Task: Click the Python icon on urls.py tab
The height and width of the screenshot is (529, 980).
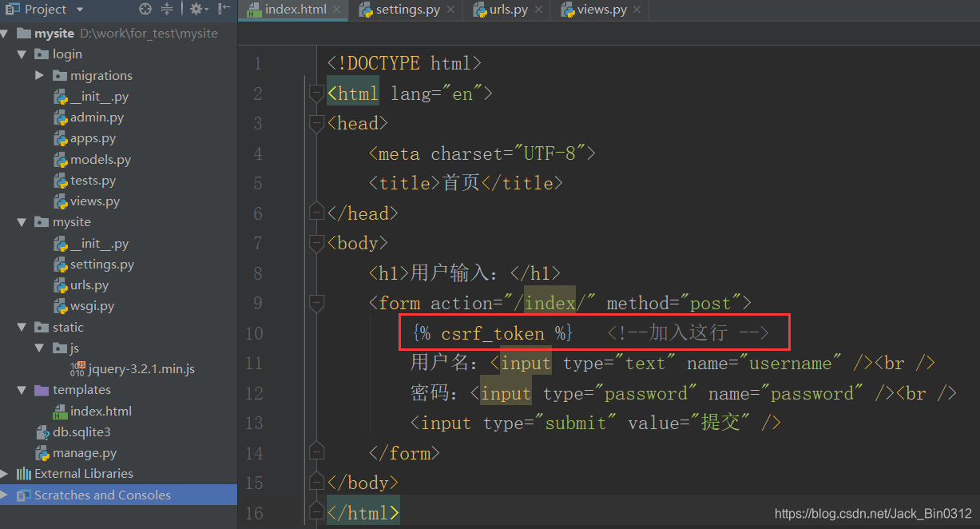Action: pyautogui.click(x=479, y=10)
